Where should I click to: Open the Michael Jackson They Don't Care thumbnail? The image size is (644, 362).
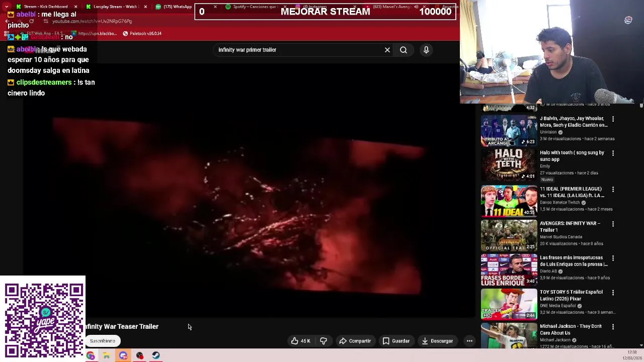(x=509, y=335)
